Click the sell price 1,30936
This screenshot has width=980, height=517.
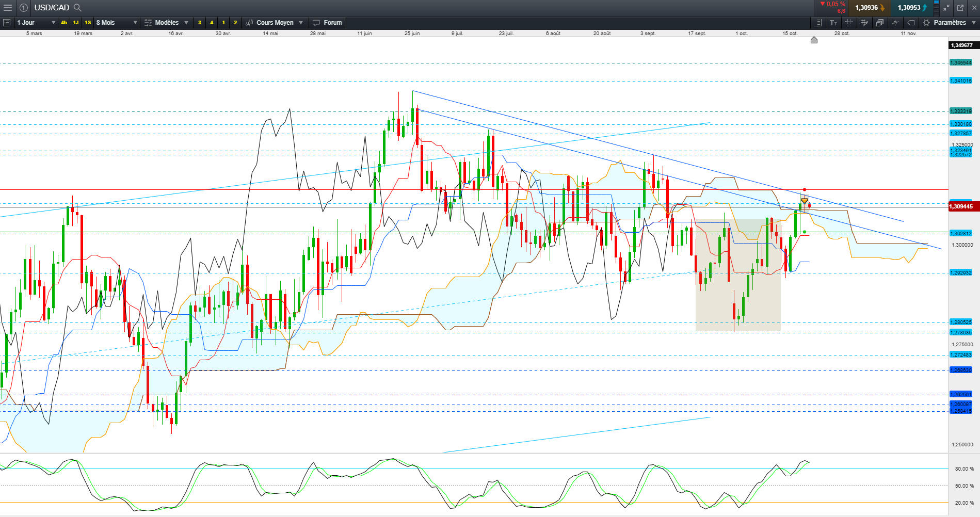pyautogui.click(x=867, y=8)
